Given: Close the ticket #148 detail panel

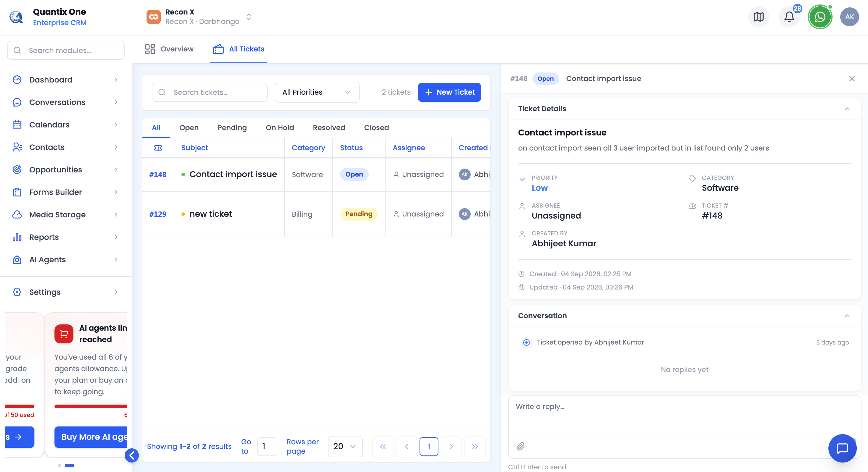Looking at the screenshot, I should (x=852, y=79).
